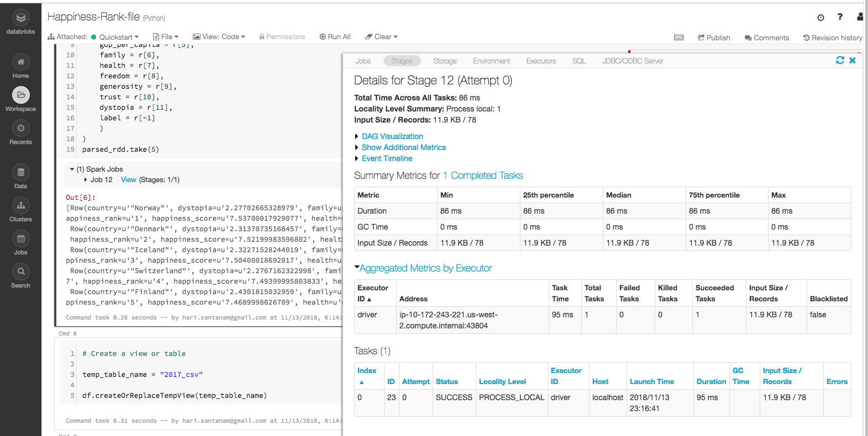This screenshot has width=868, height=436.
Task: Switch to the Executors tab
Action: click(540, 61)
